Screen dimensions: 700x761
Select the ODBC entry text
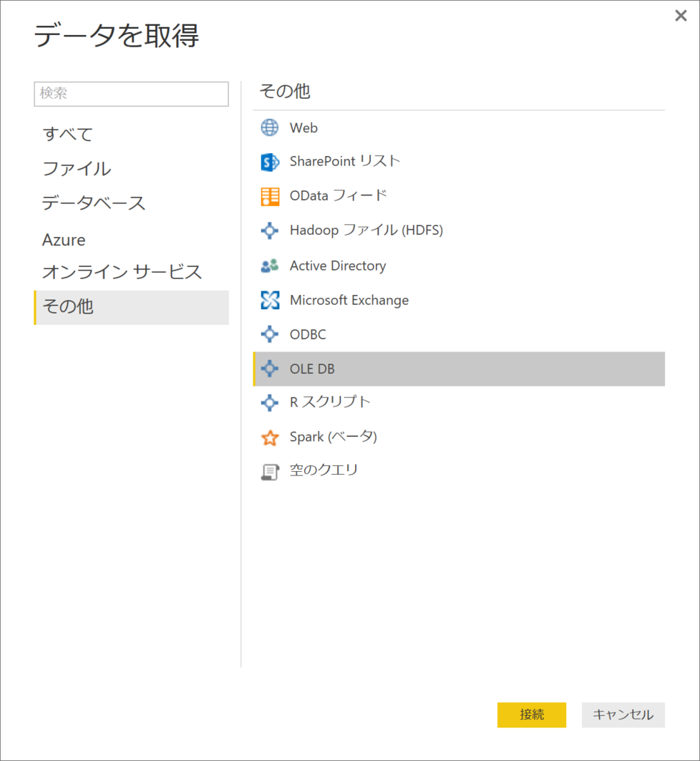(x=308, y=334)
